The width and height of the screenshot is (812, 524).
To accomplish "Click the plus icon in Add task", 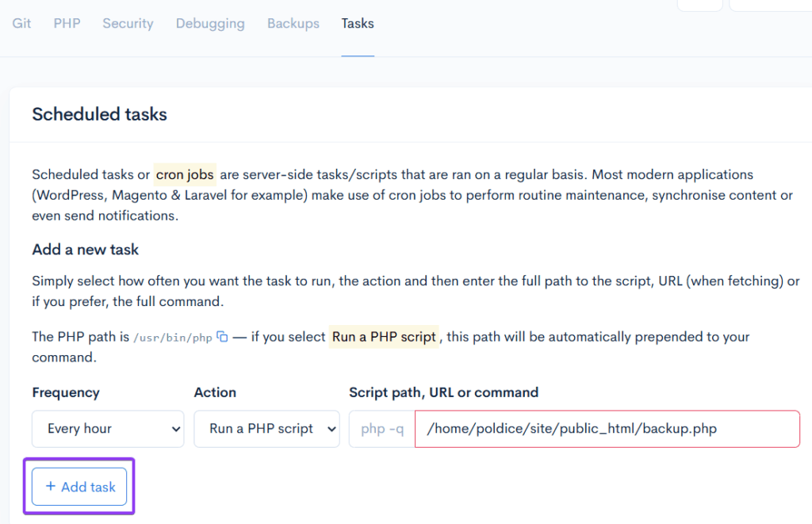I will pyautogui.click(x=51, y=487).
